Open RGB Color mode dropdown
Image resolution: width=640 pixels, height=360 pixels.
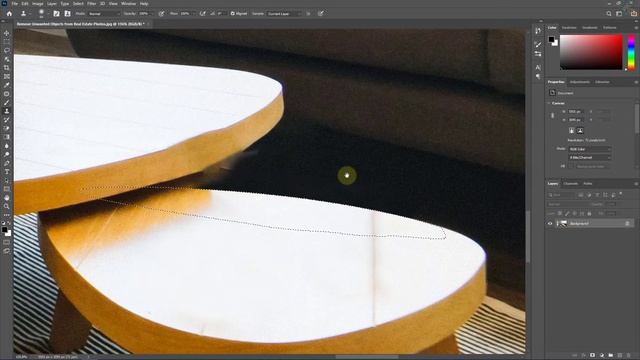point(590,149)
